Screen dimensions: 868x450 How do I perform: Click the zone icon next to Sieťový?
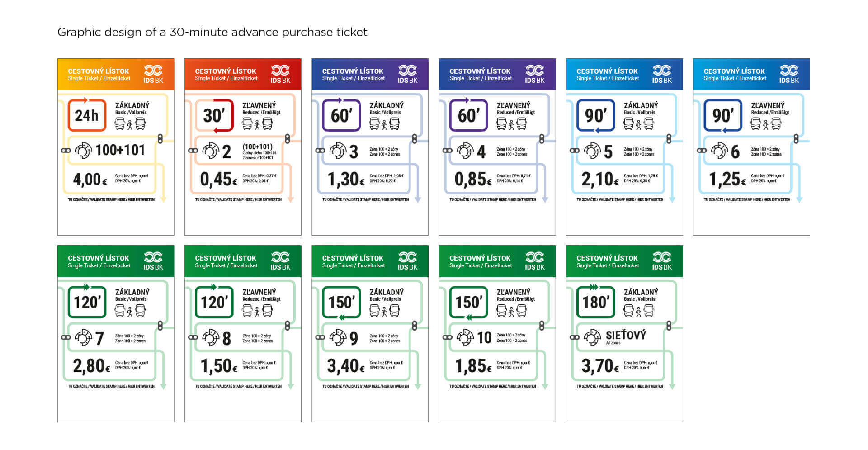click(x=592, y=337)
